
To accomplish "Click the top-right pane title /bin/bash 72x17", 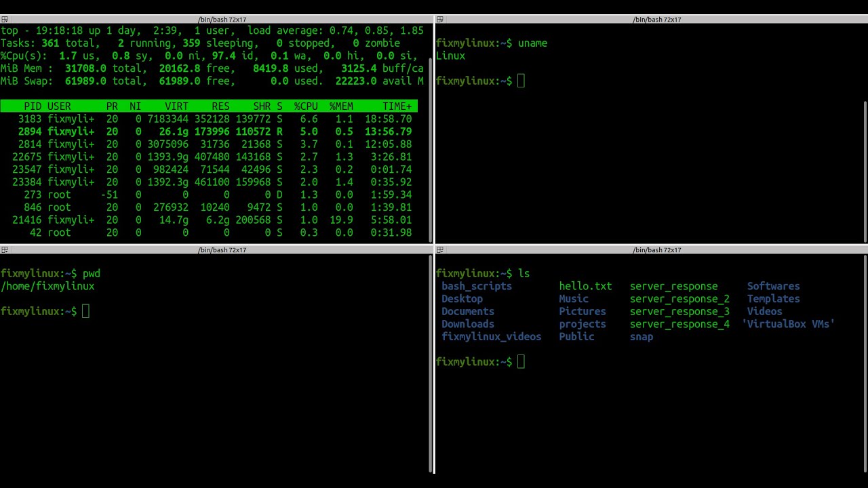I will [x=656, y=20].
